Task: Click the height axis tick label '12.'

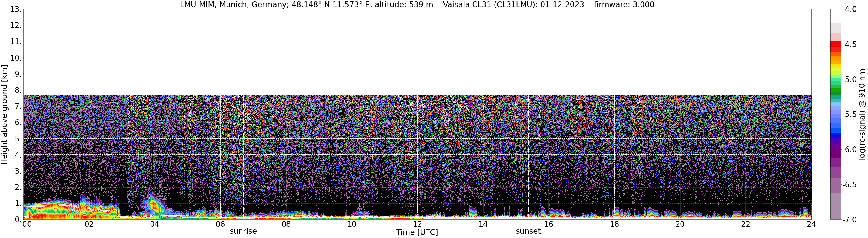Action: coord(16,26)
